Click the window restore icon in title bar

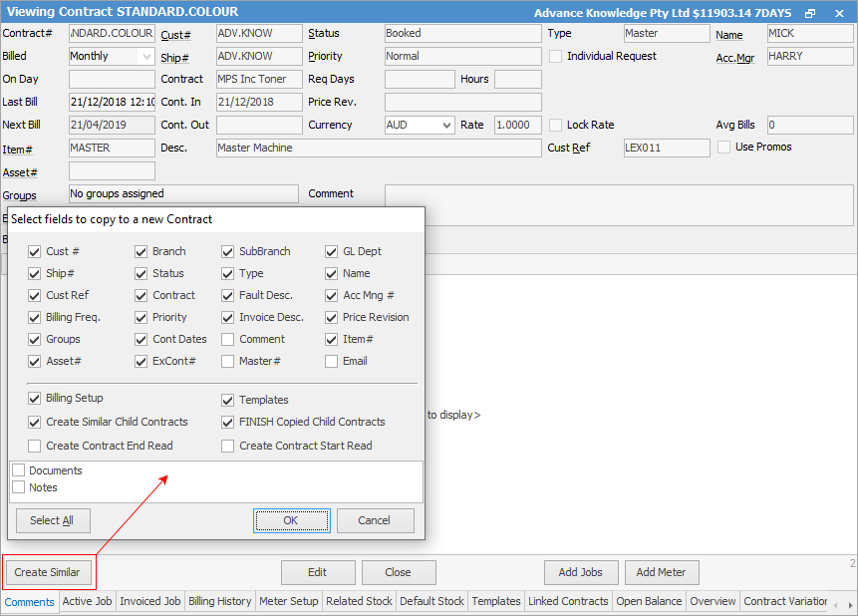(810, 13)
